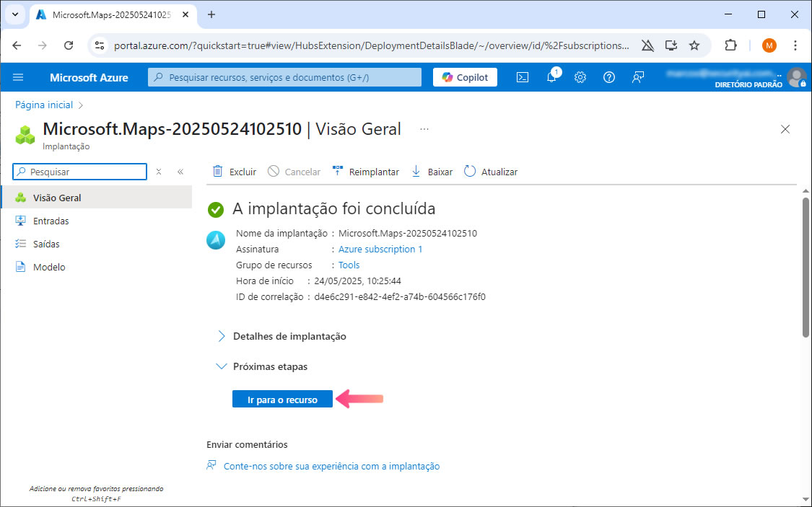The height and width of the screenshot is (507, 812).
Task: Select Visão Geral in the sidebar
Action: click(96, 198)
